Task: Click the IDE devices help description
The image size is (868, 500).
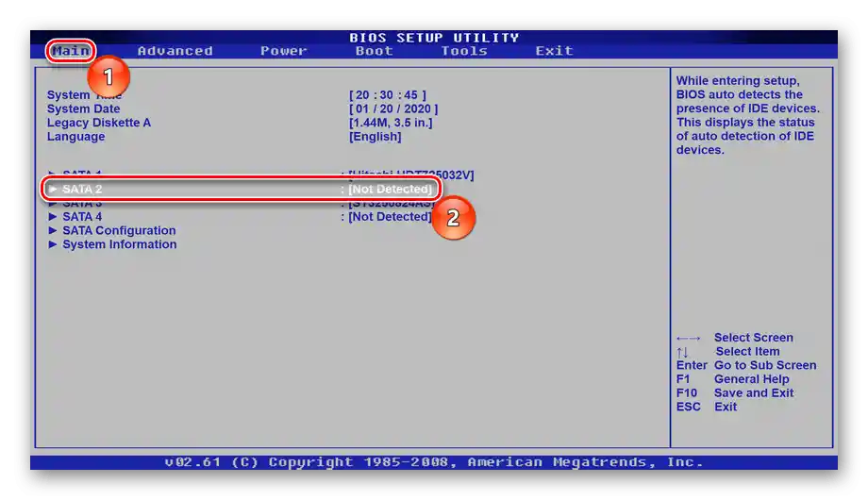Action: coord(748,115)
